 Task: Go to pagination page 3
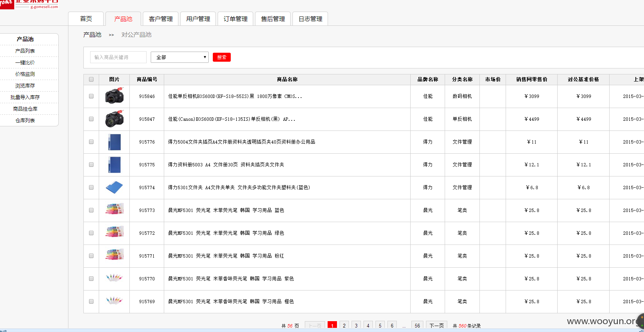click(x=356, y=325)
